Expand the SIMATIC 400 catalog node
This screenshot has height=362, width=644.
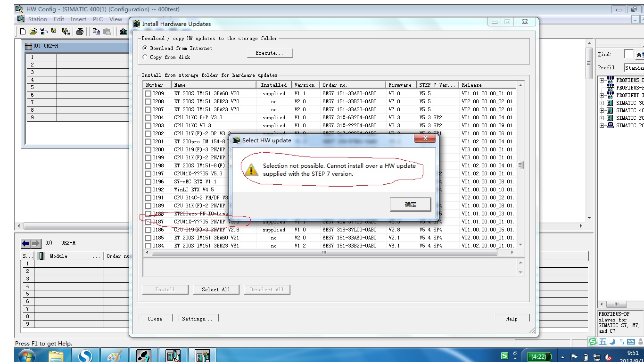click(x=602, y=110)
